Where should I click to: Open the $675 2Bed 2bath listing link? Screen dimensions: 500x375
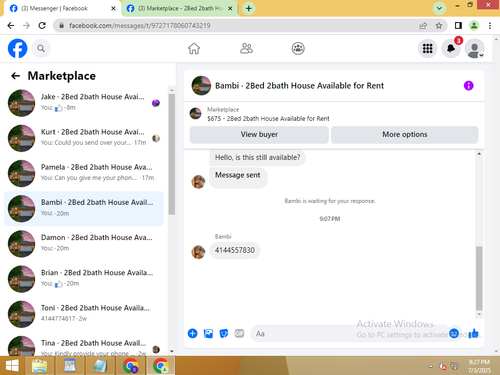point(268,119)
